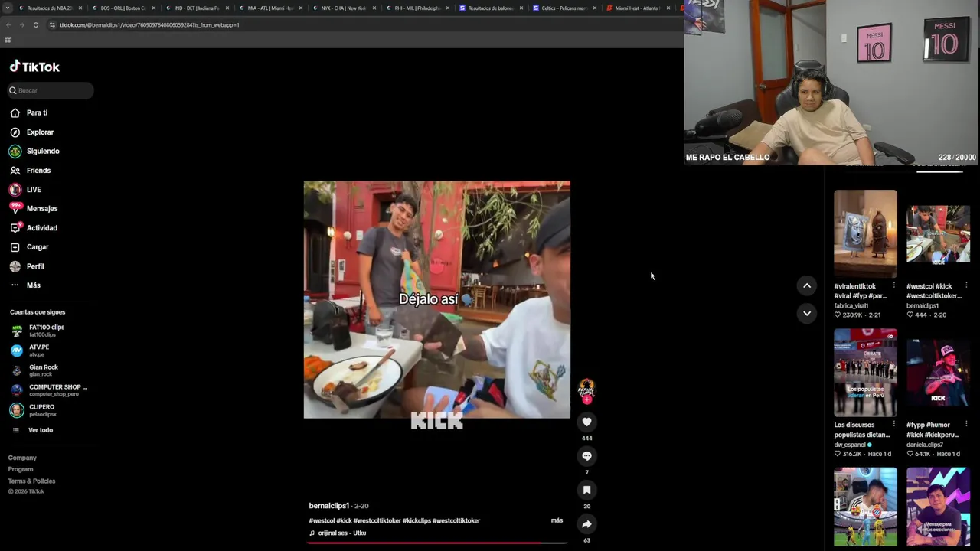Screen dimensions: 980x551
Task: Reload the page with browser refresh
Action: 35,25
